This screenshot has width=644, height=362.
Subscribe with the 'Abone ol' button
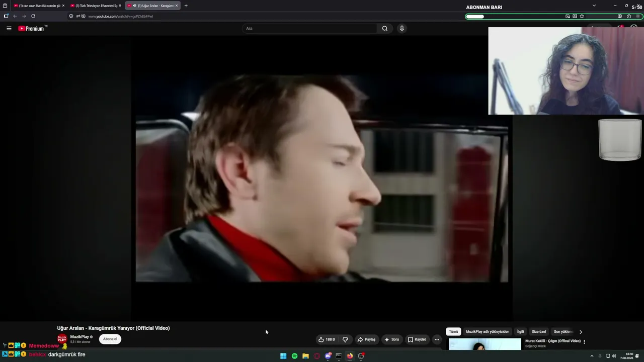click(110, 339)
